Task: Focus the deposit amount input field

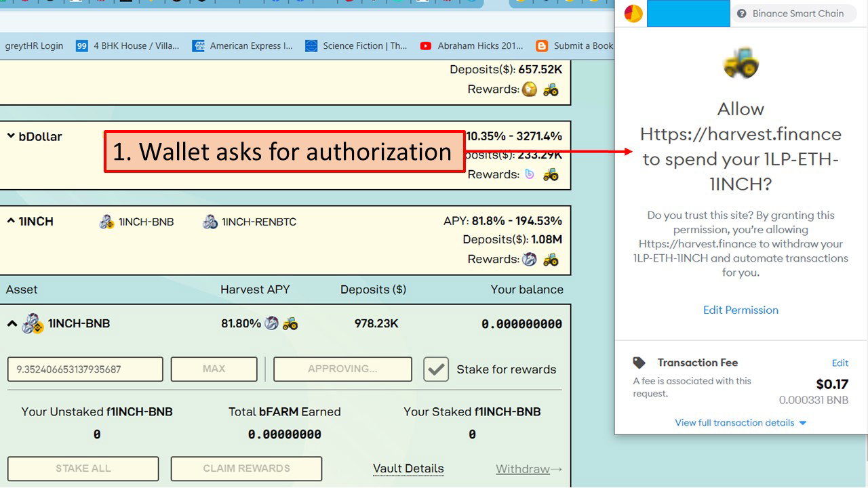Action: (85, 369)
